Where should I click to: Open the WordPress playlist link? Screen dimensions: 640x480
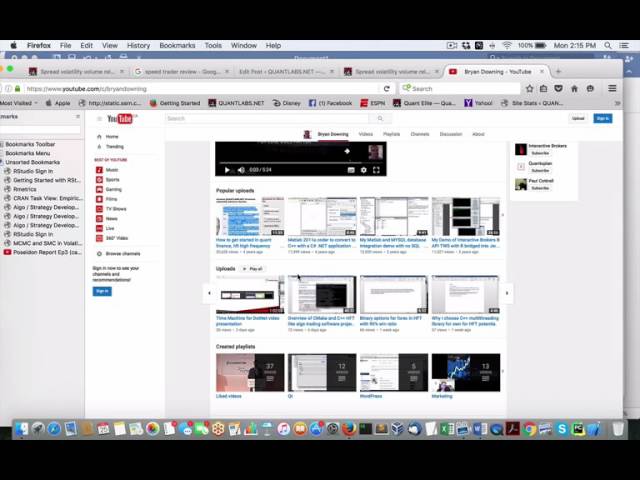(x=371, y=396)
